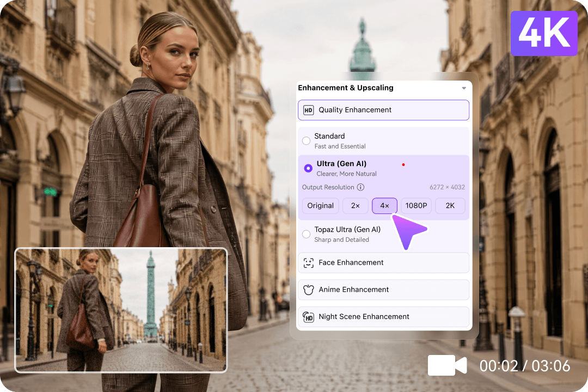
Task: Choose the 2K resolution option
Action: (450, 206)
